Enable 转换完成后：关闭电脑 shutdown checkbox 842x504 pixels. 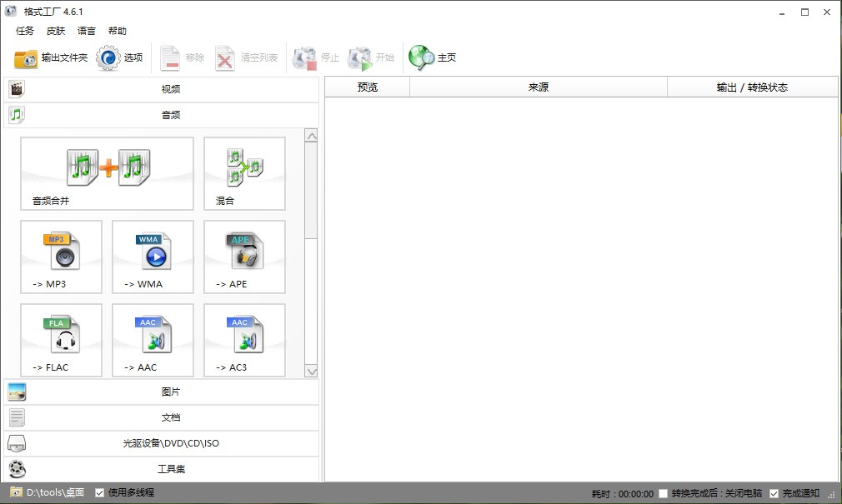point(664,493)
